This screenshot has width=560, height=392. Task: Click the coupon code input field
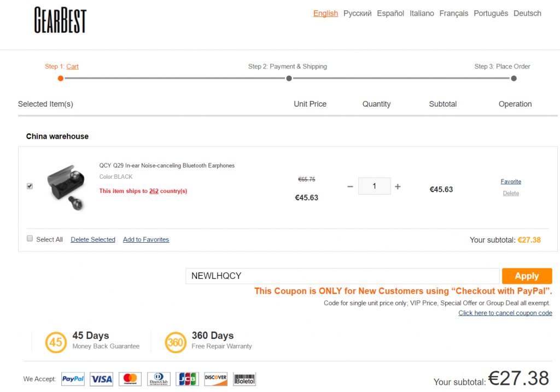coord(342,276)
